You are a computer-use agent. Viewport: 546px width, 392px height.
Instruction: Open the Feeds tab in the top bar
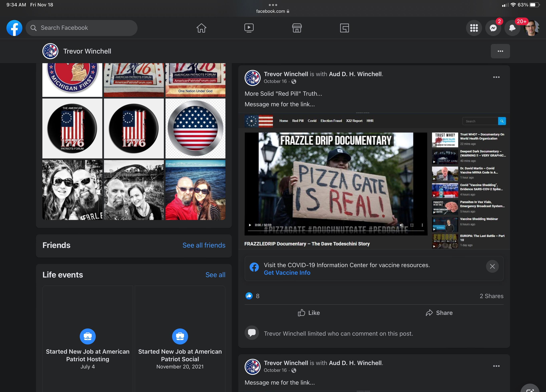tap(345, 28)
